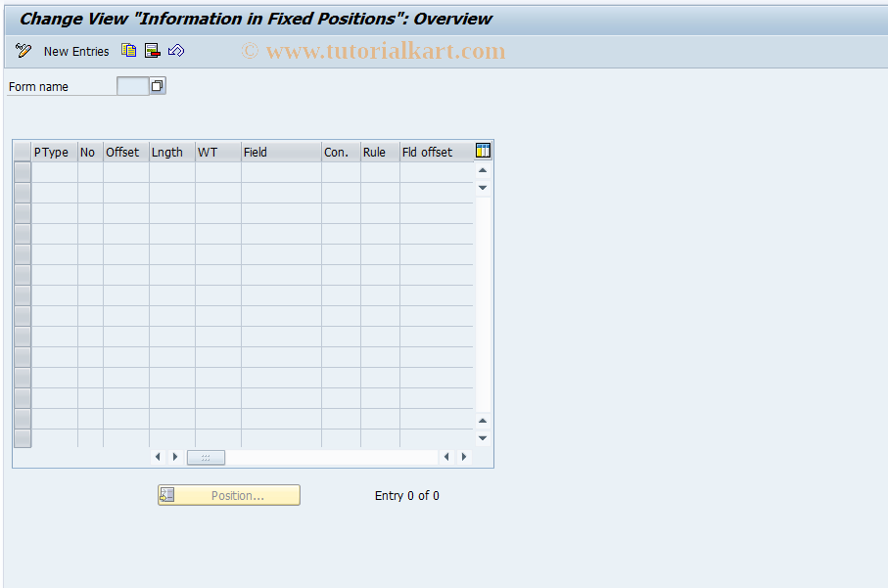
Task: Select the WT column header
Action: click(218, 153)
